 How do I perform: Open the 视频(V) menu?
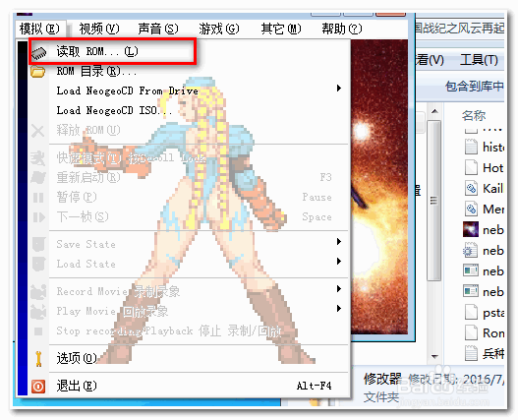click(x=98, y=30)
